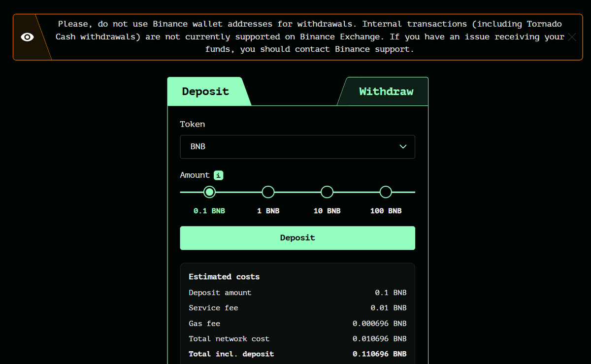Pick the 10 BNB amount option
Image resolution: width=591 pixels, height=364 pixels.
tap(327, 192)
